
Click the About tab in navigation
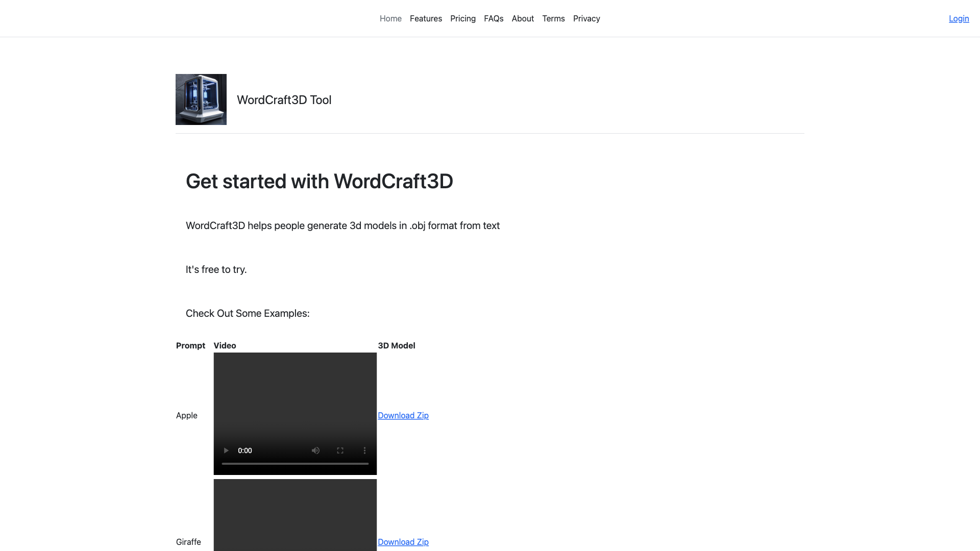point(523,18)
